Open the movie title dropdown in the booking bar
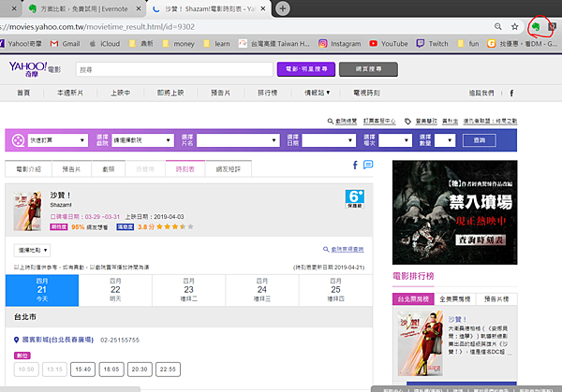 (x=238, y=140)
